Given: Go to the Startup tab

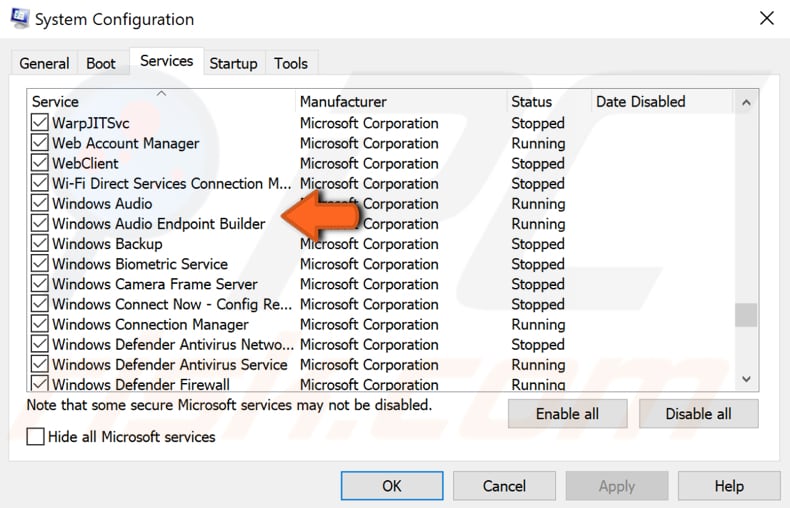Looking at the screenshot, I should pyautogui.click(x=233, y=64).
